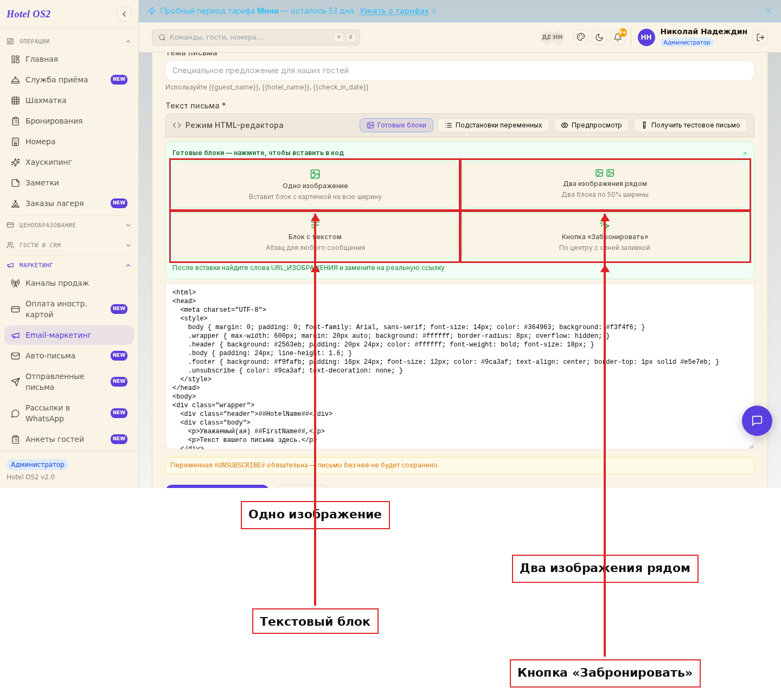The width and height of the screenshot is (781, 700).
Task: Insert the "Два изображения рядом" block
Action: (x=605, y=185)
